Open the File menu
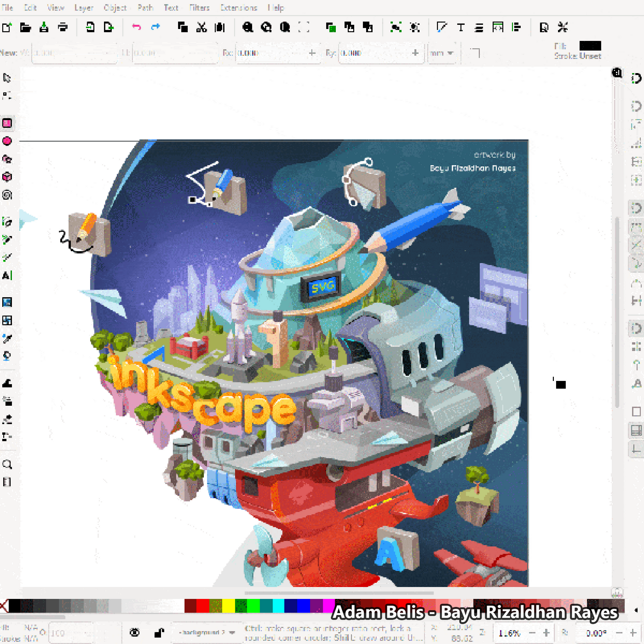The image size is (644, 644). tap(7, 7)
